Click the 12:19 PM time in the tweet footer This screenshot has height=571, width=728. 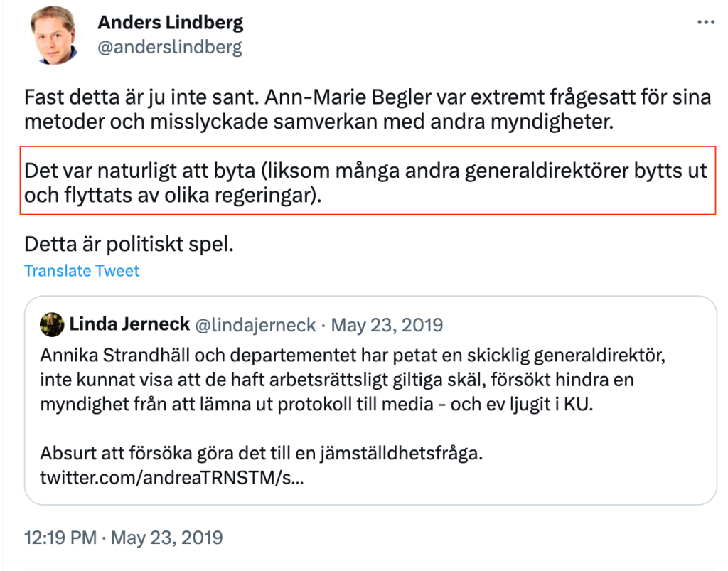click(x=60, y=536)
